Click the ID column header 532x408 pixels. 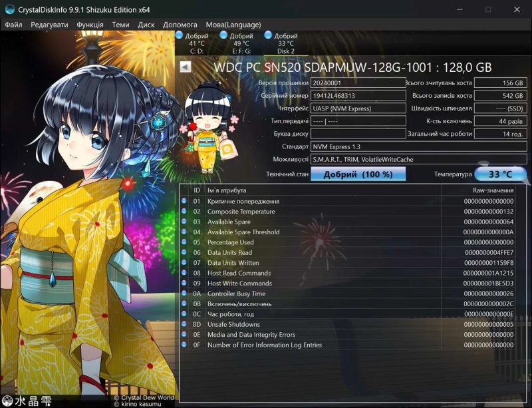197,190
